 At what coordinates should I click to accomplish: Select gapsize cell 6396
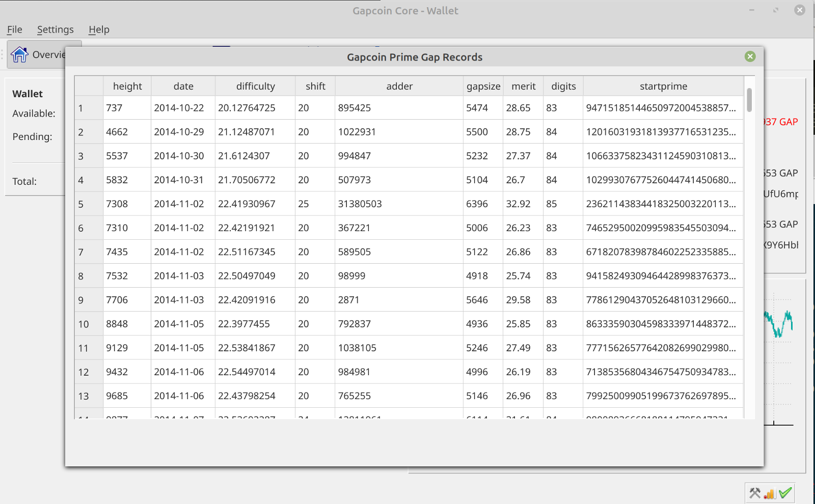tap(483, 204)
